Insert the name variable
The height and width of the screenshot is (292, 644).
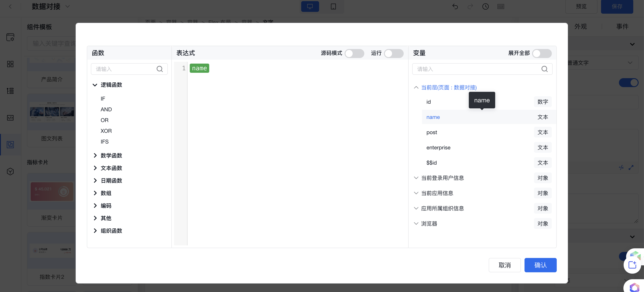(489, 117)
